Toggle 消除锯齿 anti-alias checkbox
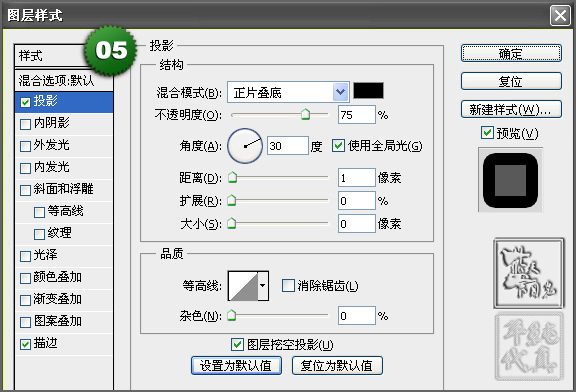 [288, 285]
